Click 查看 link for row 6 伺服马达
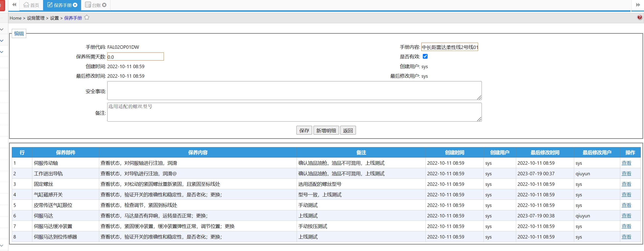644x251 pixels. (626, 215)
